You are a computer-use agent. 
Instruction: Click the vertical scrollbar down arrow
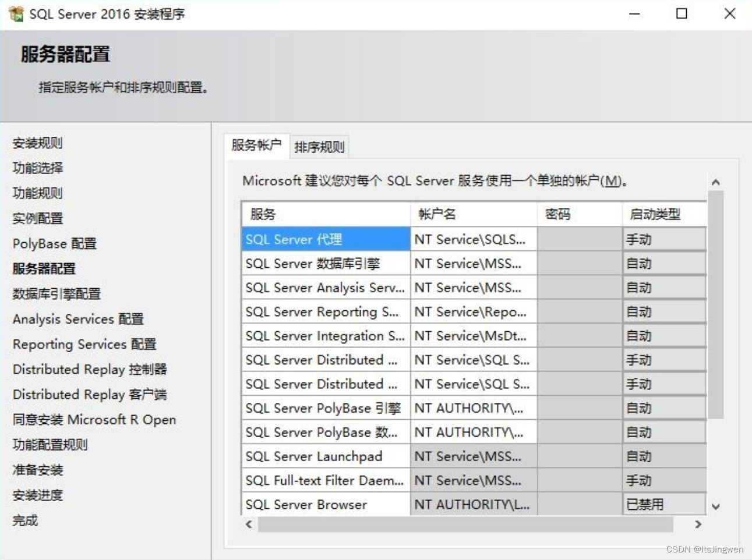[x=716, y=506]
